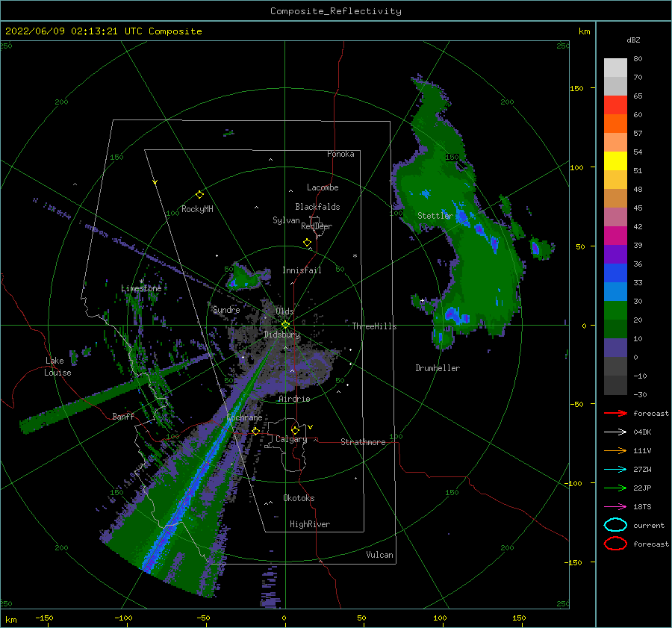Click the storm cell east of Stettler
This screenshot has height=628, width=672.
pyautogui.click(x=541, y=249)
